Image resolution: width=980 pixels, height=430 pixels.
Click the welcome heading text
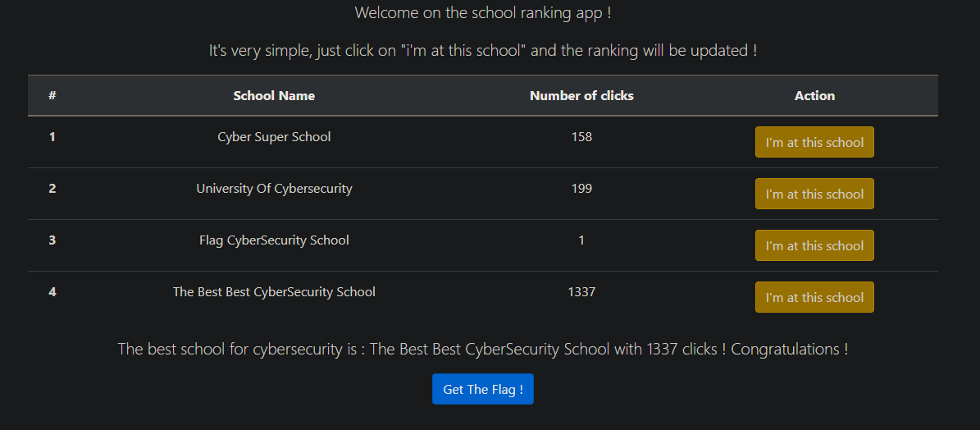pos(482,12)
